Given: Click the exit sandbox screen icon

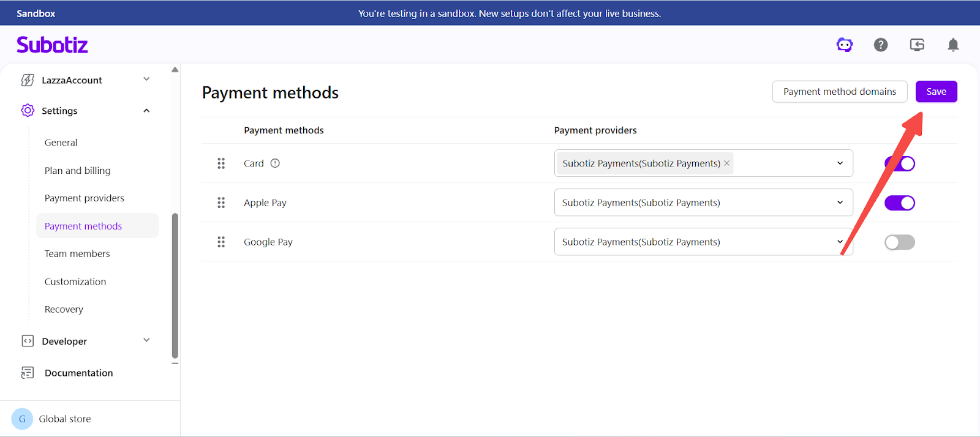Looking at the screenshot, I should coord(917,45).
